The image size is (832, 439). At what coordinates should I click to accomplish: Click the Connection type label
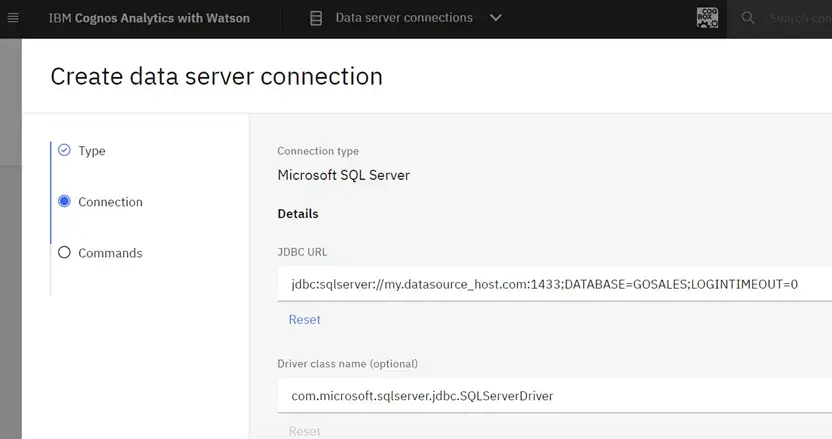[318, 151]
